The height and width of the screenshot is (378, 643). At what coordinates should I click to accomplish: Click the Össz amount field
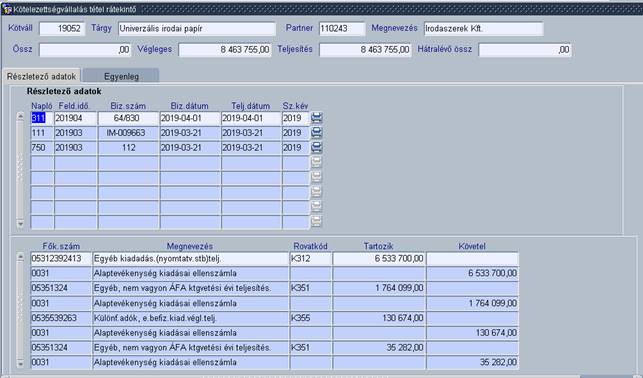click(x=85, y=50)
